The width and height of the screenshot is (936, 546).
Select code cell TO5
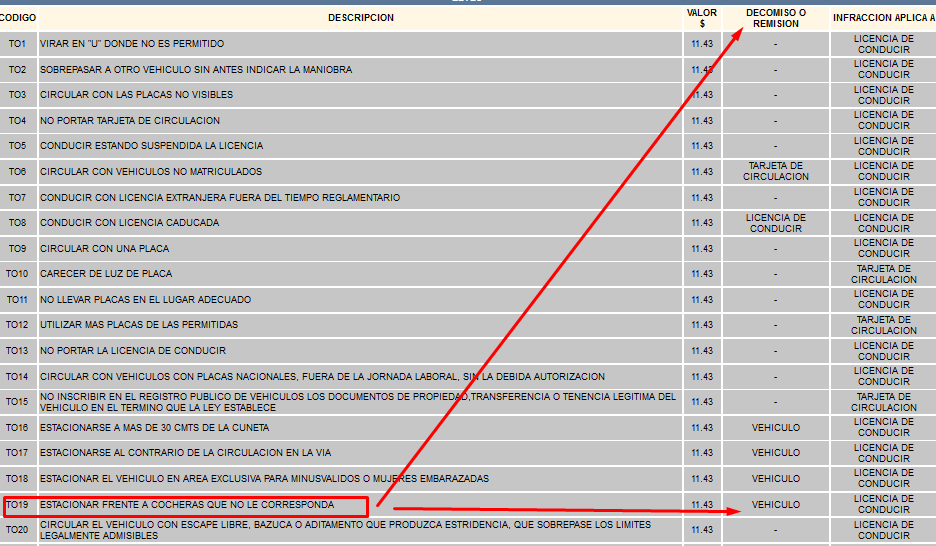coord(17,146)
